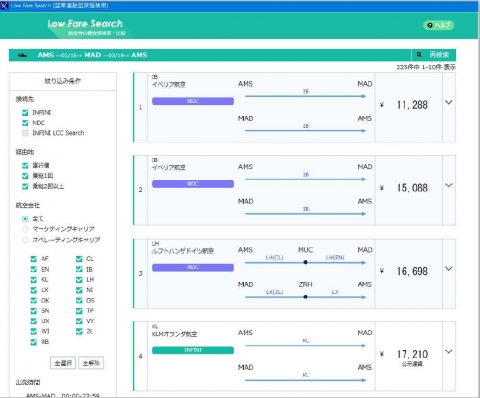Toggle the LH airline checkbox
The height and width of the screenshot is (398, 480).
[x=79, y=280]
